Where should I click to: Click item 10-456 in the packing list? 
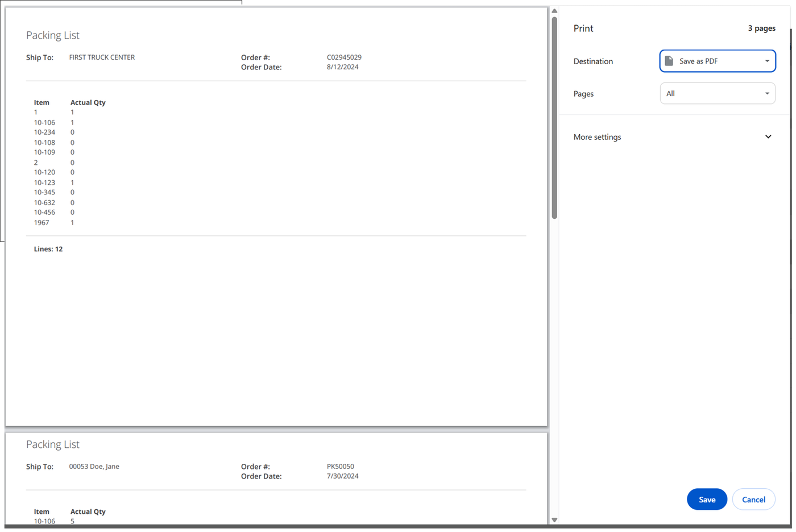(x=44, y=212)
